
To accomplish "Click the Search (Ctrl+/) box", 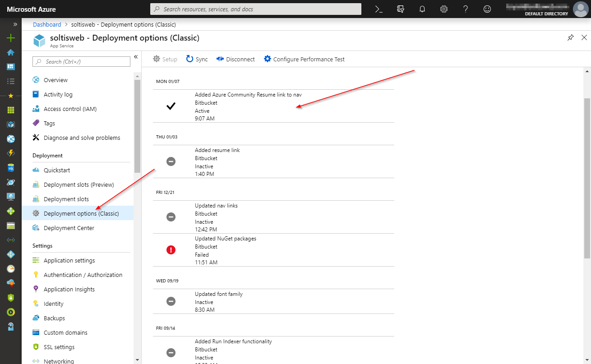I will pos(81,61).
